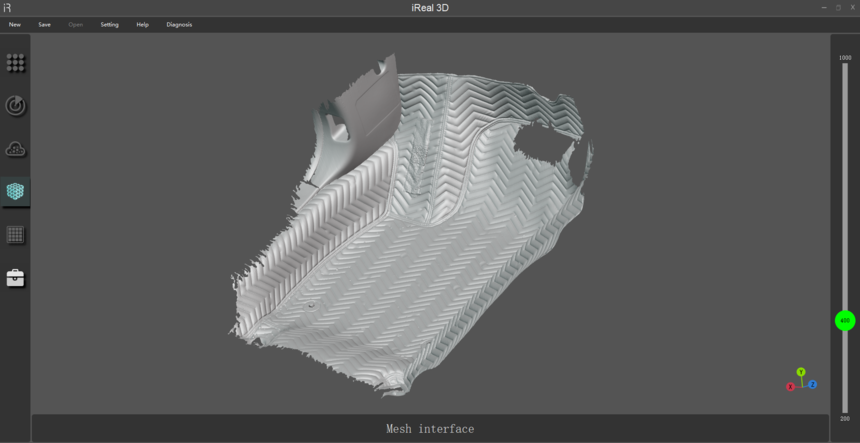The image size is (860, 443).
Task: Select the radar scan icon in sidebar
Action: [x=15, y=105]
